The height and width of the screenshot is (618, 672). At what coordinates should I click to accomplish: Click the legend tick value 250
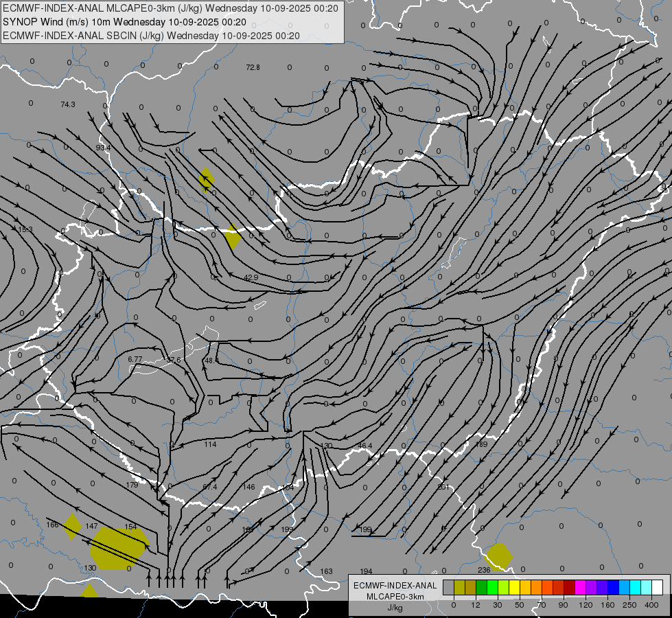[629, 605]
